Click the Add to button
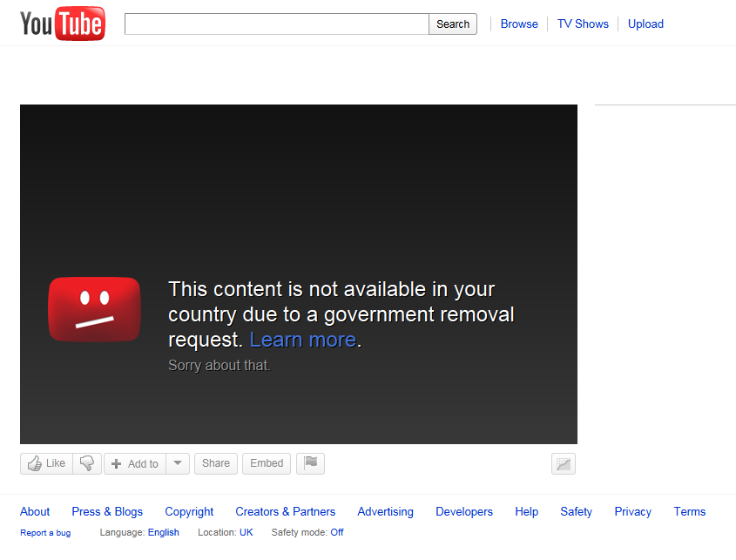Image resolution: width=736 pixels, height=560 pixels. click(x=135, y=464)
